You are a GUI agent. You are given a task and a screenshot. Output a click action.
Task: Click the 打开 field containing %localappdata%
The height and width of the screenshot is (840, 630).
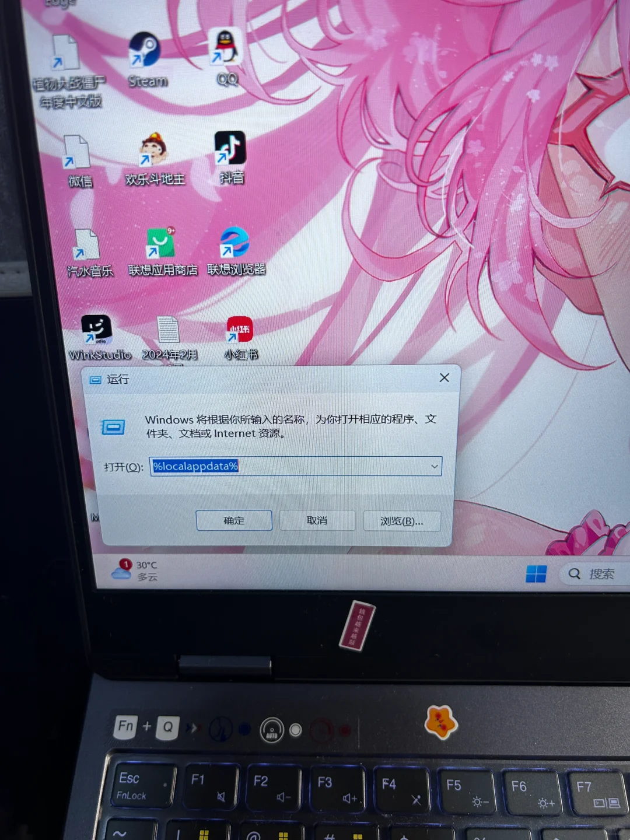296,466
